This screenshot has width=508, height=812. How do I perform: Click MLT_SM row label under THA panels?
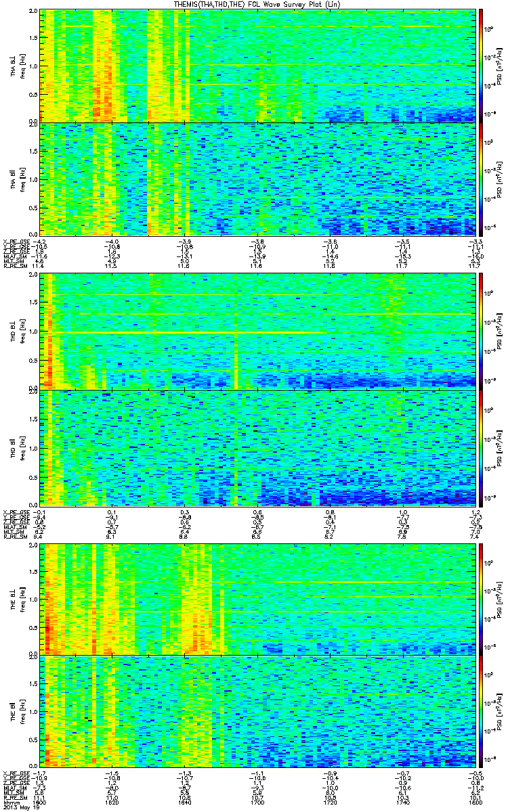[13, 261]
